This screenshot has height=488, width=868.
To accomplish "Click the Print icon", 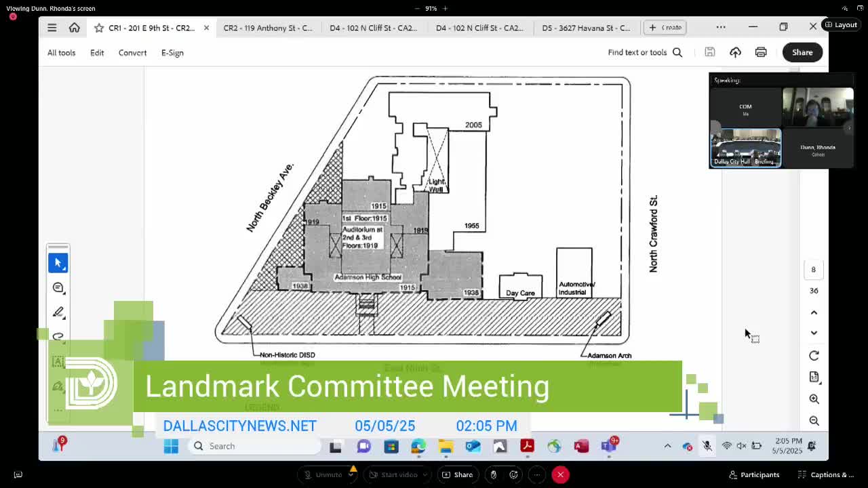I will point(761,52).
